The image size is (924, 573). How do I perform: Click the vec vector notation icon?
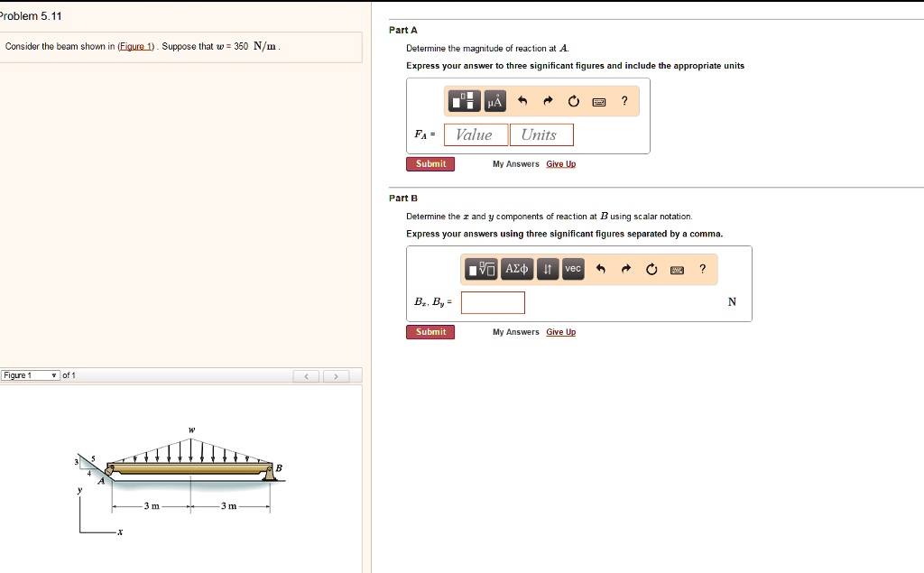pos(571,269)
